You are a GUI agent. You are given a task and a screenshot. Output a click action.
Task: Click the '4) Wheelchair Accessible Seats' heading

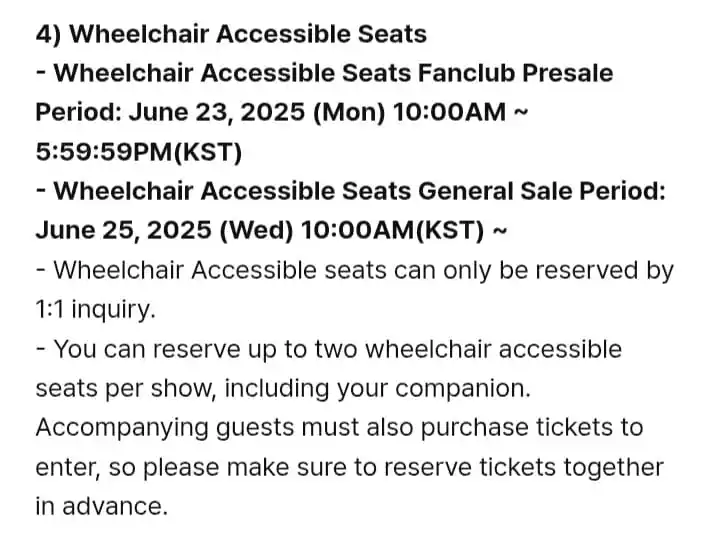point(231,34)
